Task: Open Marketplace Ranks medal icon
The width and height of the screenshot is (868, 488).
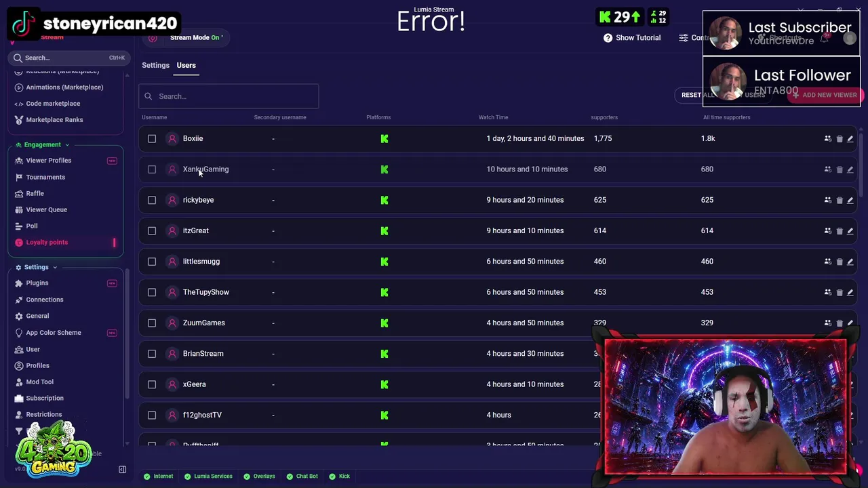Action: tap(19, 120)
